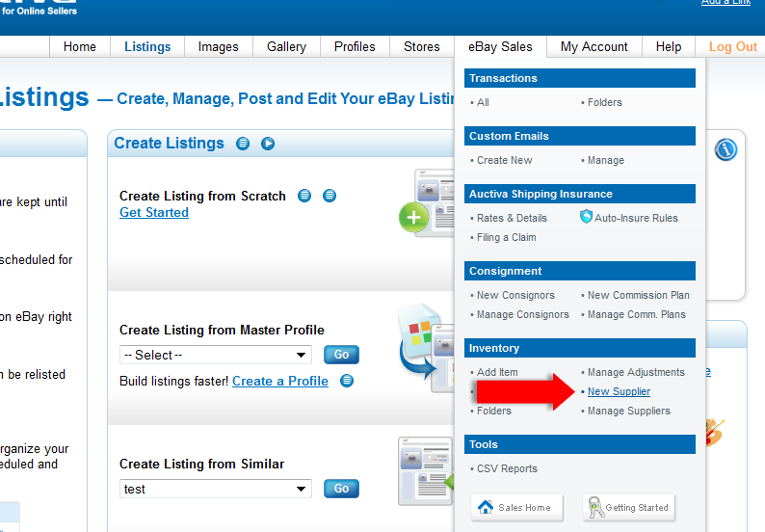Screen dimensions: 765x532
Task: Select New Consignors under Consignment
Action: point(515,295)
